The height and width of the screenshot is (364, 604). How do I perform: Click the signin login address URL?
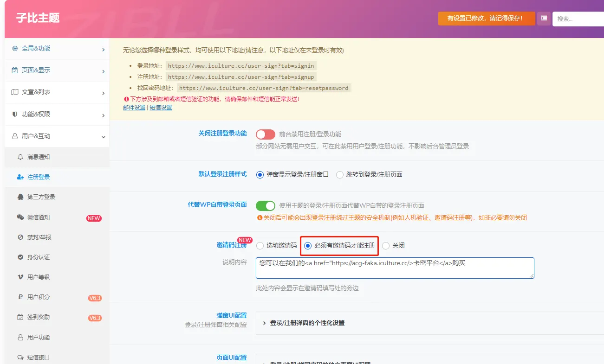[x=241, y=66]
